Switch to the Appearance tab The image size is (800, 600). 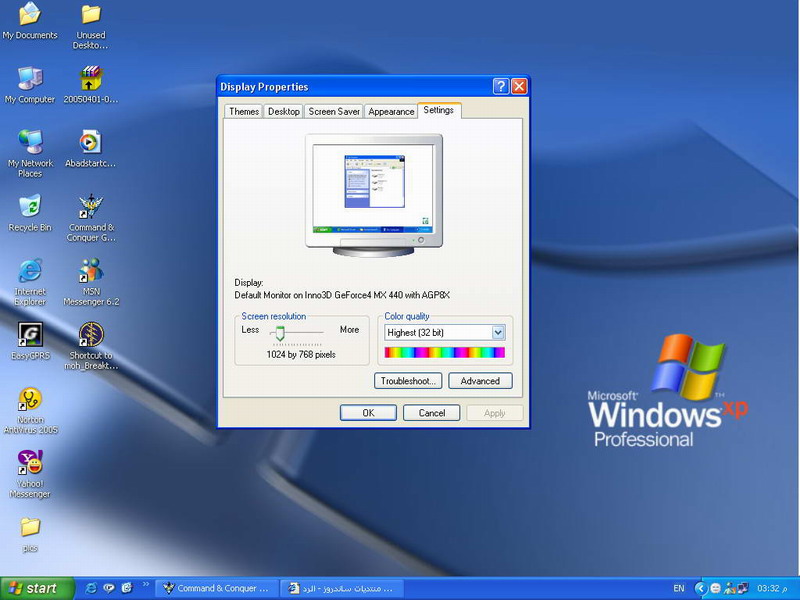[x=391, y=111]
